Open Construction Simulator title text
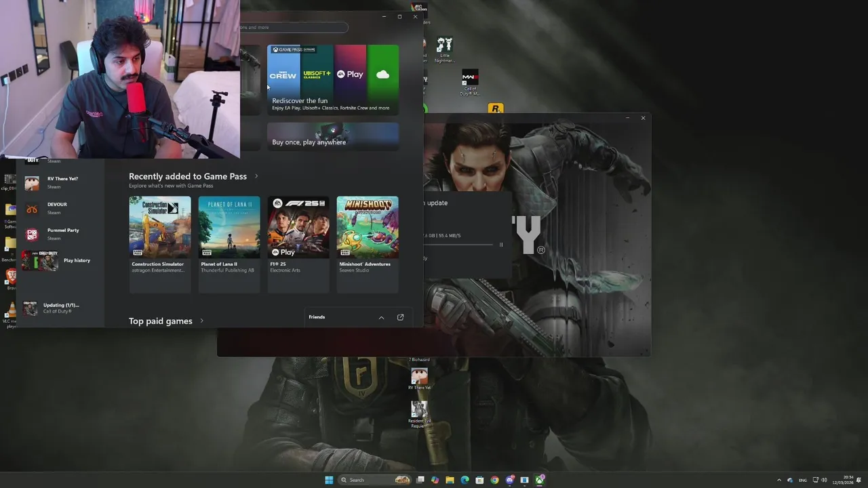 (158, 264)
